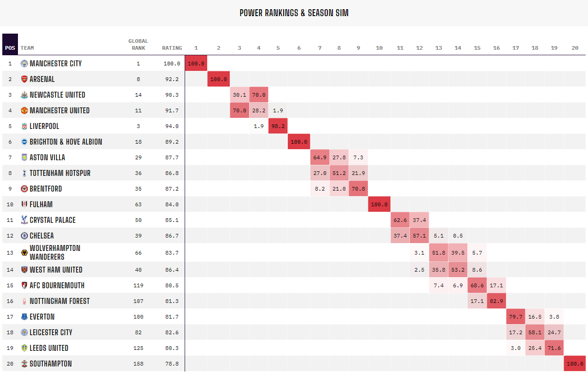Click the Power Rankings & Season Sim title

tap(294, 13)
